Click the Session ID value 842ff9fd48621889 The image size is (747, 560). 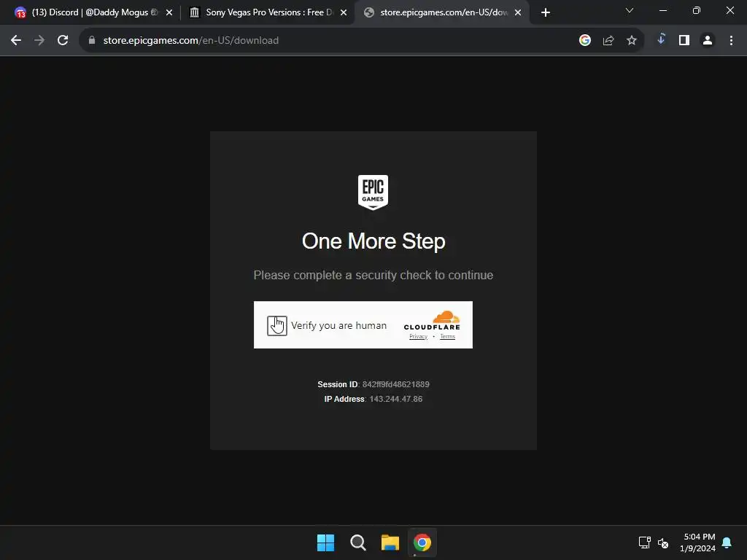point(396,384)
